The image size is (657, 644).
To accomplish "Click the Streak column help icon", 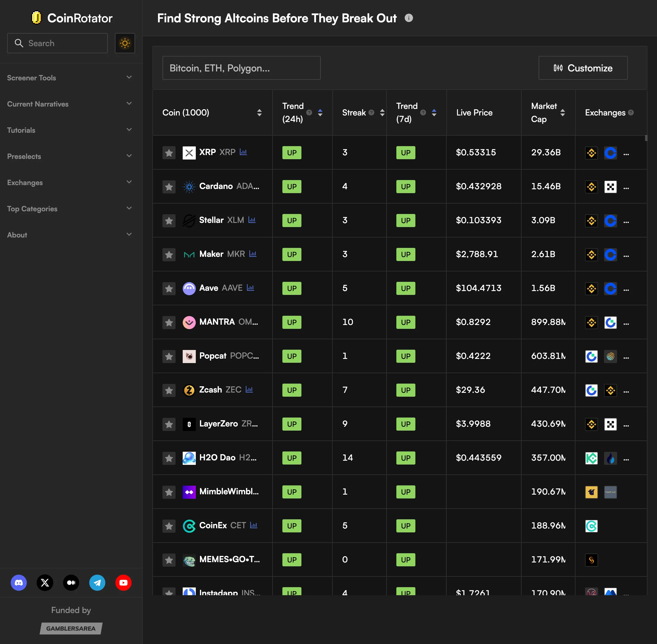I will (x=371, y=112).
